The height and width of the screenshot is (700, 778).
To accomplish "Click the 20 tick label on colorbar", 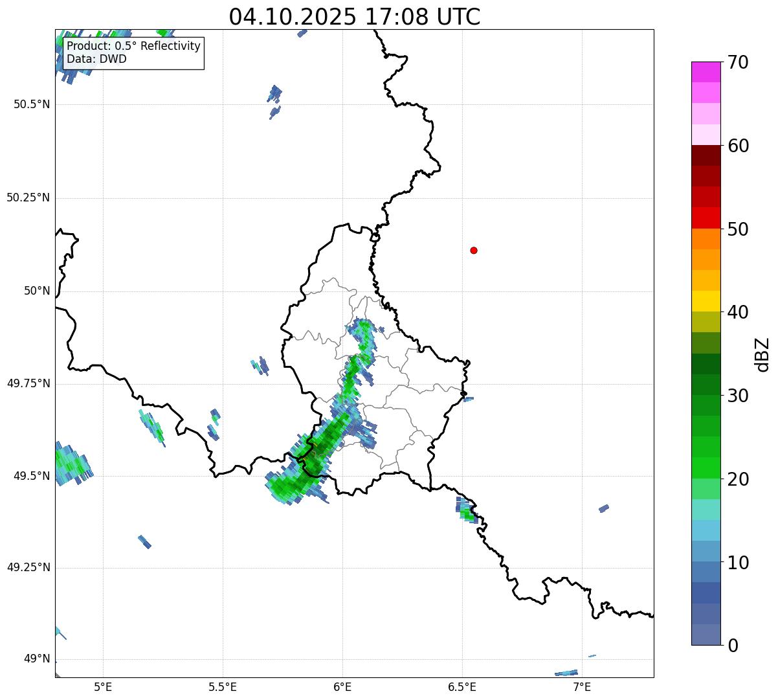I will pyautogui.click(x=738, y=480).
